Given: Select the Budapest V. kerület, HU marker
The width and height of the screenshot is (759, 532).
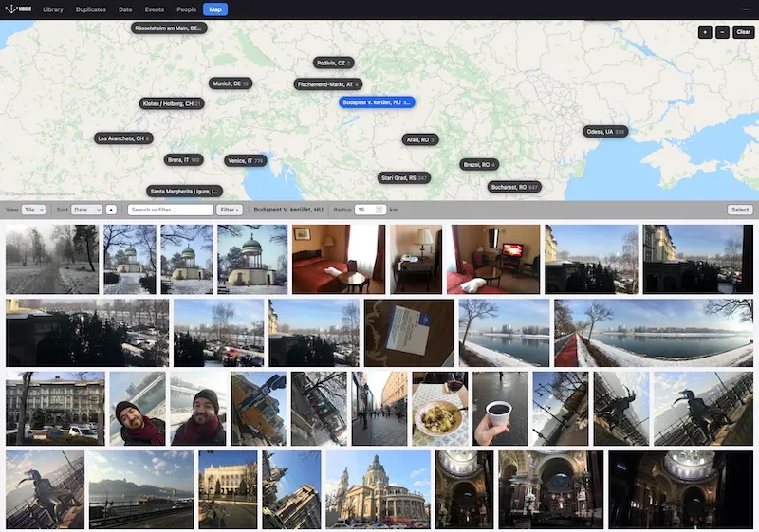Looking at the screenshot, I should (x=377, y=102).
